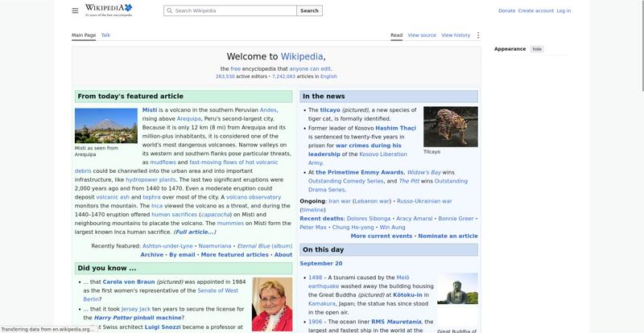Open the 1498 year link

[x=315, y=277]
